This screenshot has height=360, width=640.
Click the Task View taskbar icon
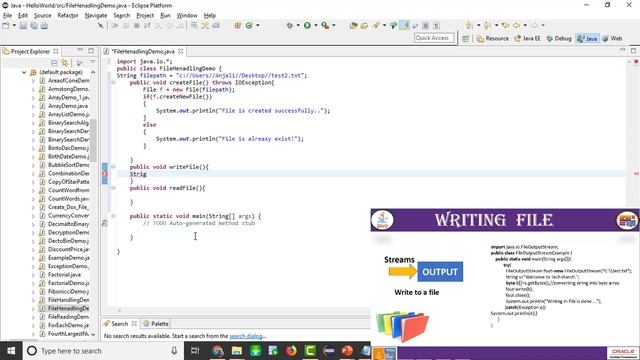click(x=195, y=351)
